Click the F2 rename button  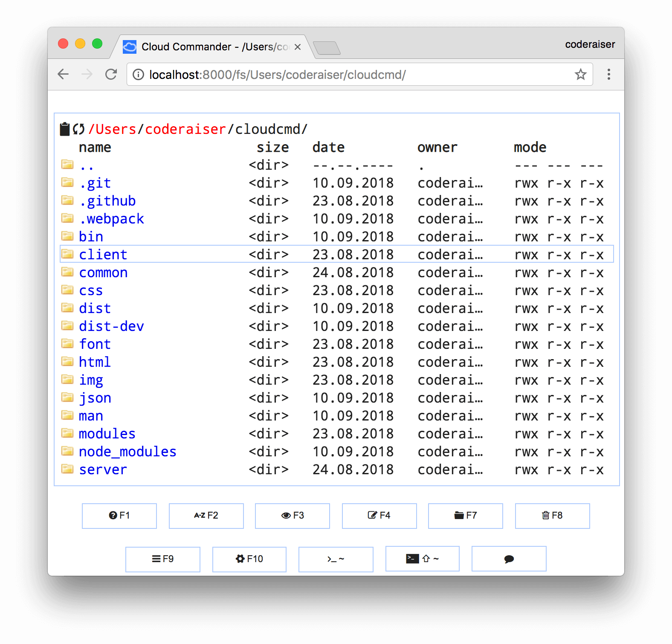coord(206,516)
